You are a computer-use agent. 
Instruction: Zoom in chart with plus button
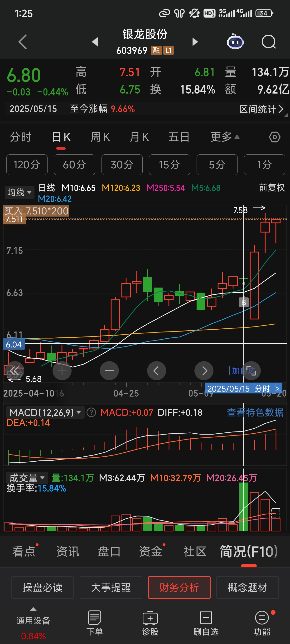click(x=62, y=371)
